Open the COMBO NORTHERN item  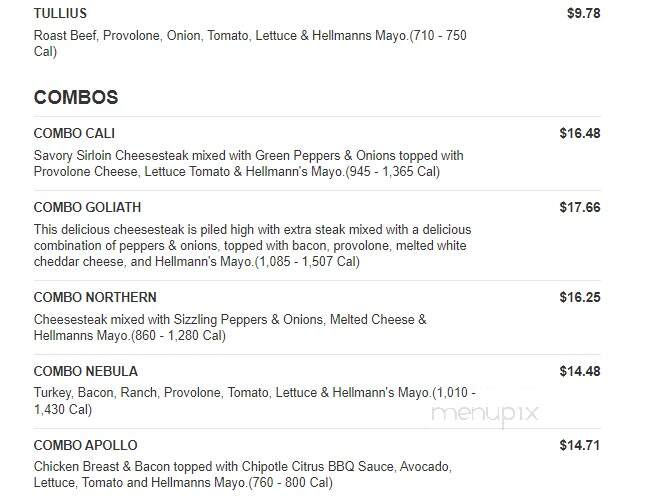(95, 297)
